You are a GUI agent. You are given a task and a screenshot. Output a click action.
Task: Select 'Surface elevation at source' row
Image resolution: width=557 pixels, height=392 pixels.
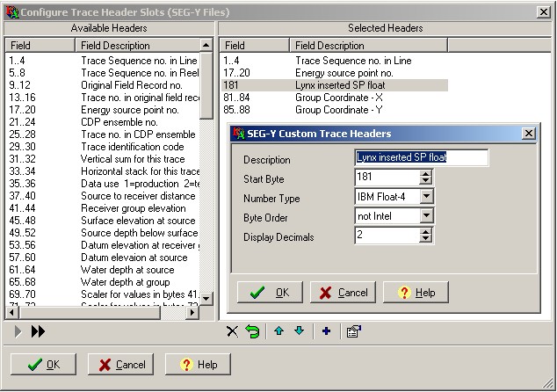[103, 221]
